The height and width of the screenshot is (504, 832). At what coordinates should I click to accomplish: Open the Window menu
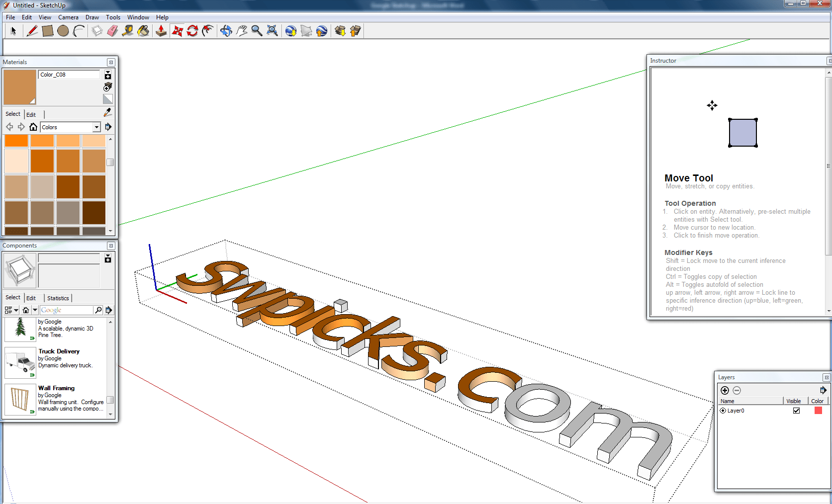point(138,17)
